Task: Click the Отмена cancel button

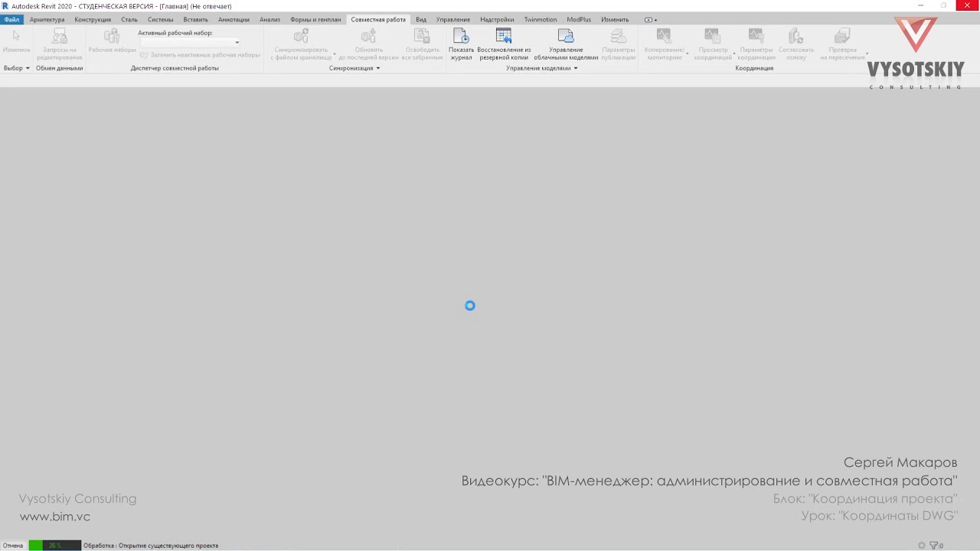Action: pos(13,546)
